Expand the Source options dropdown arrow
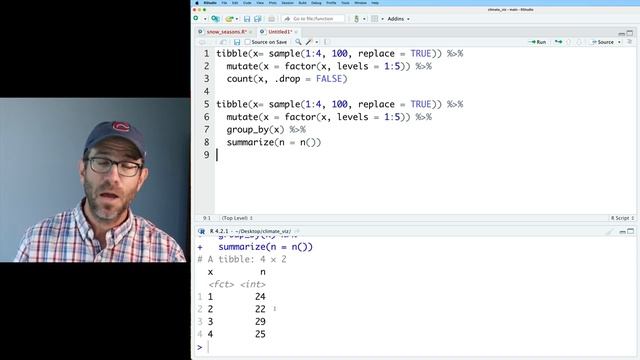This screenshot has width=640, height=360. click(619, 42)
